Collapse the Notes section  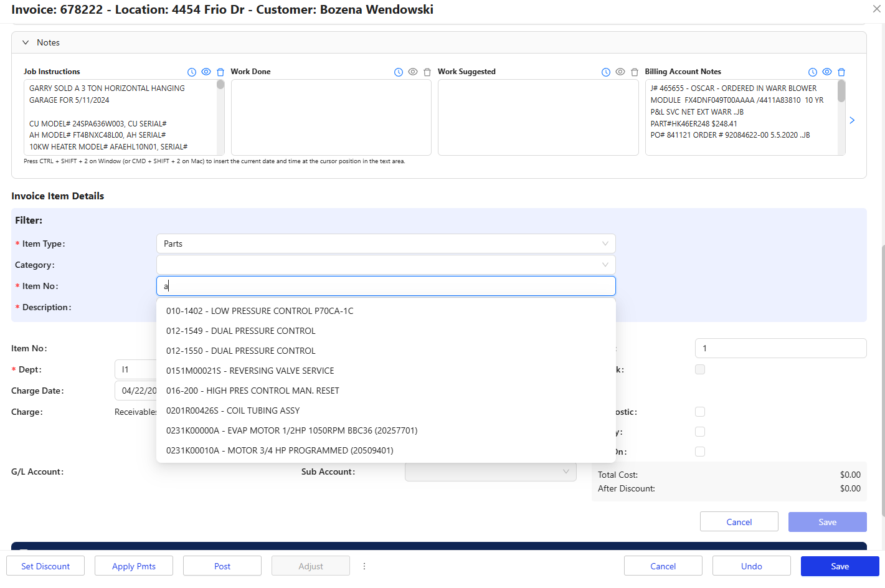tap(26, 42)
